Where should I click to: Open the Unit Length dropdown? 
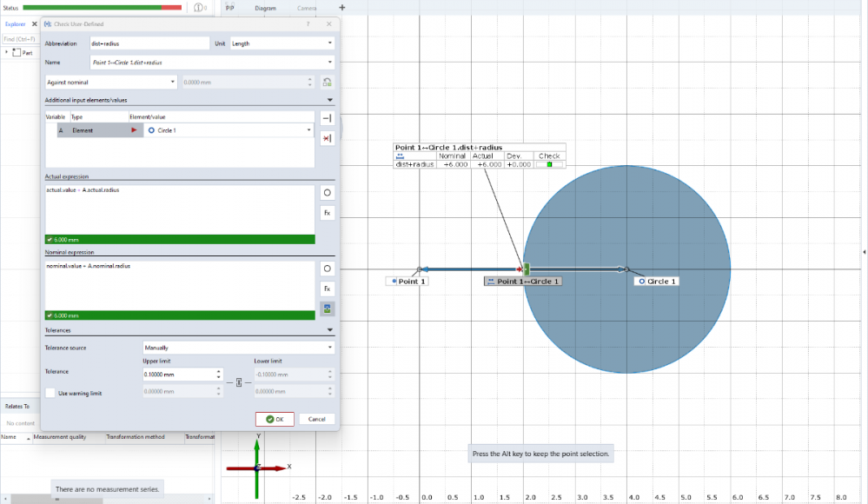[282, 43]
